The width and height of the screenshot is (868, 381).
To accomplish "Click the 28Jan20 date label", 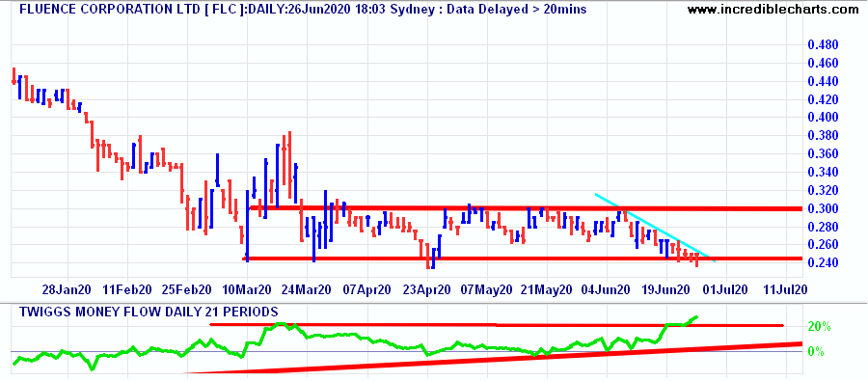I will pos(67,290).
